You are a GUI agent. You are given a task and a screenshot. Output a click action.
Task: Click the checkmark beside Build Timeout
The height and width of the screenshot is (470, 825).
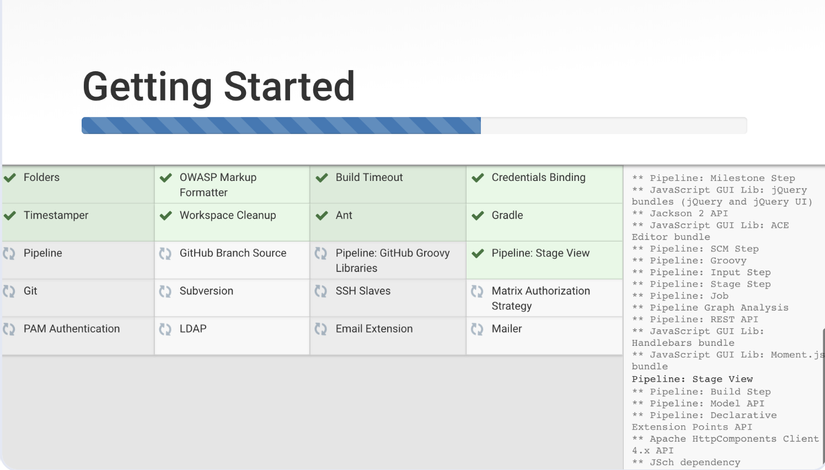click(322, 178)
